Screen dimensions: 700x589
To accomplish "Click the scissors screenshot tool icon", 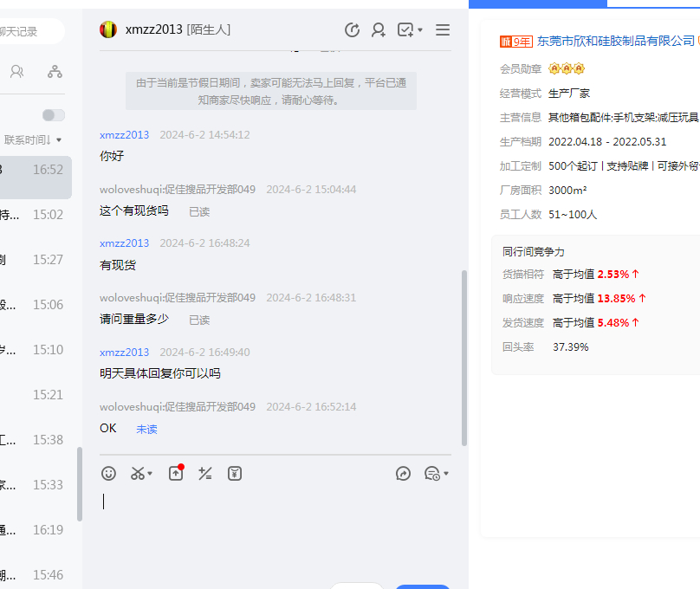I will click(x=137, y=474).
